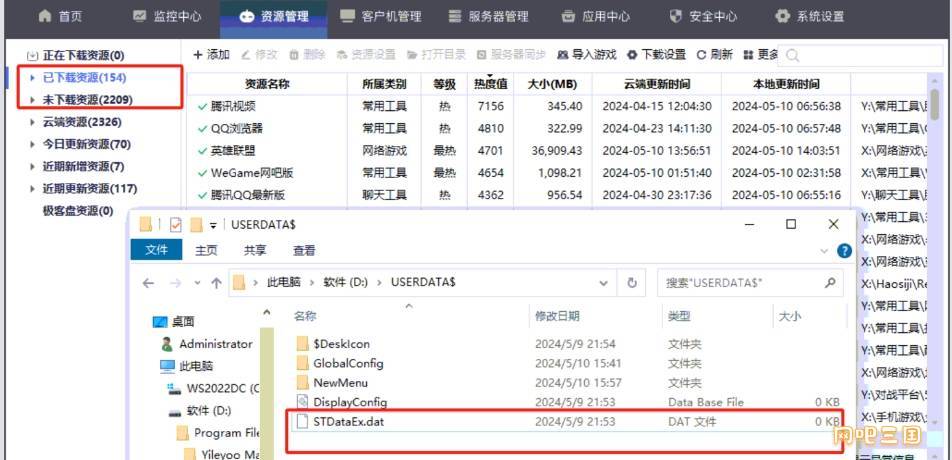
Task: Go to 服务器管理 tab
Action: point(488,16)
